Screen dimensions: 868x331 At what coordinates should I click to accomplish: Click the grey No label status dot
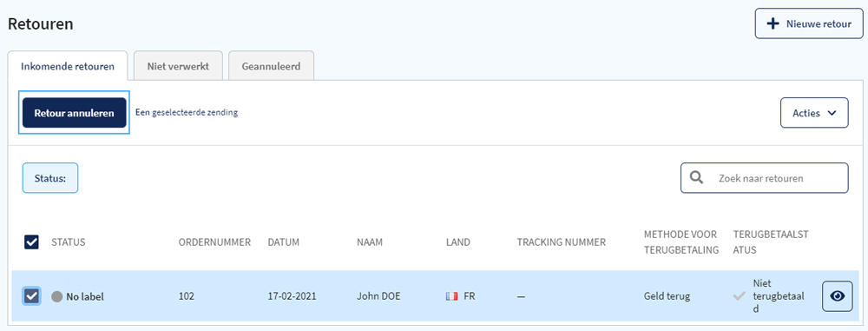[x=56, y=296]
